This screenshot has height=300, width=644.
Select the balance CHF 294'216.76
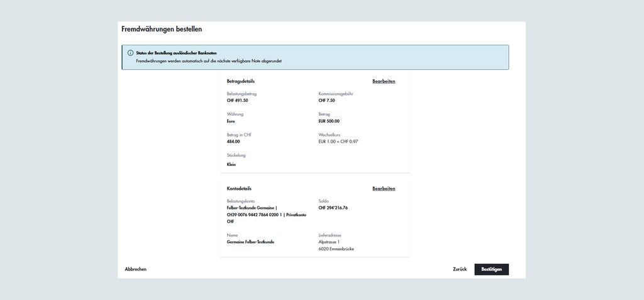(333, 208)
